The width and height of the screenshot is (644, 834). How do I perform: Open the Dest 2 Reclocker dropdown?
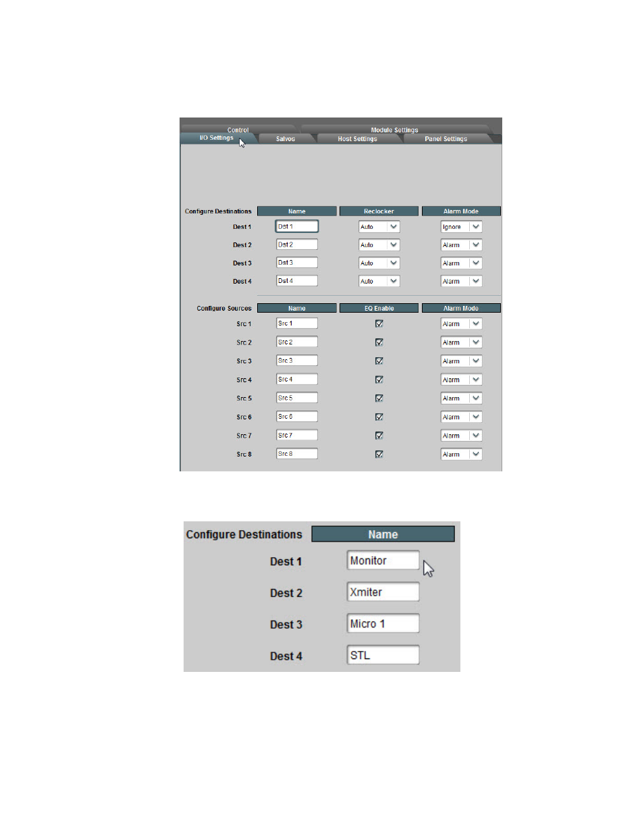click(x=379, y=245)
